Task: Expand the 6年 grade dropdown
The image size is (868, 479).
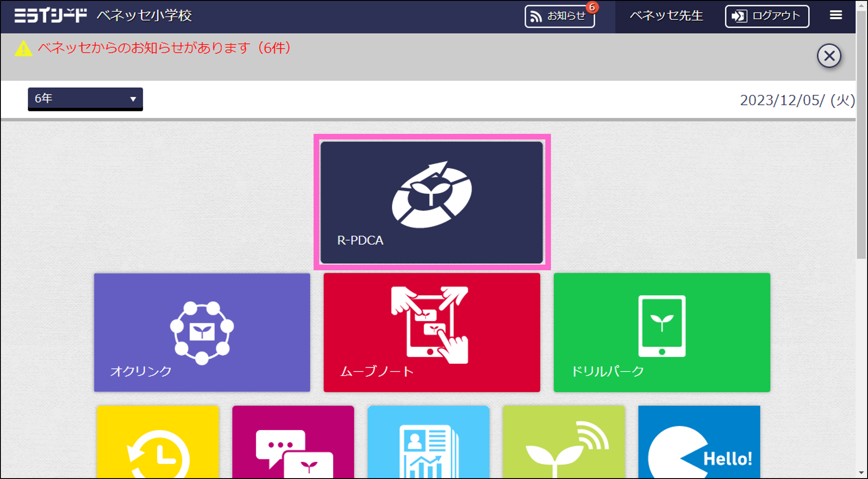Action: coord(85,99)
